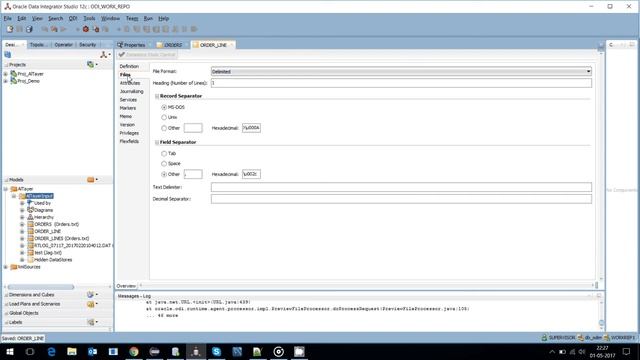Click the New toolbar icon
The image size is (640, 360).
tap(10, 29)
